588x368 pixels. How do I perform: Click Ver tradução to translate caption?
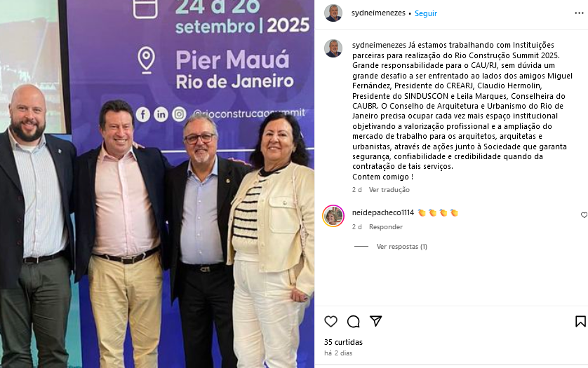389,190
